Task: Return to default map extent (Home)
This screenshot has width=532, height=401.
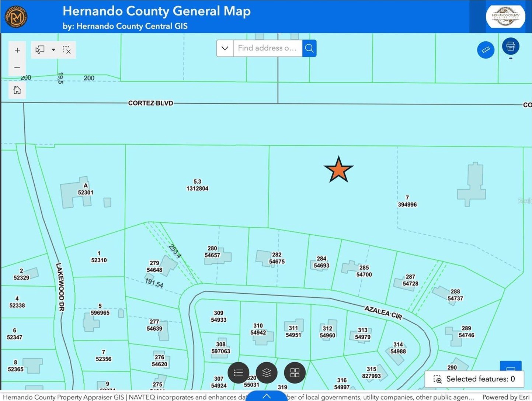Action: 17,90
